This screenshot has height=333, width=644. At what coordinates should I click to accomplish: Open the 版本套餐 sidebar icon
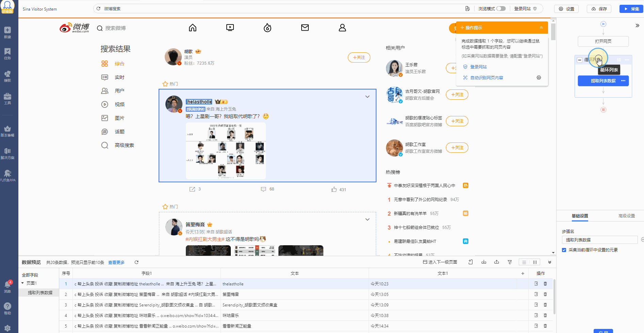click(7, 131)
